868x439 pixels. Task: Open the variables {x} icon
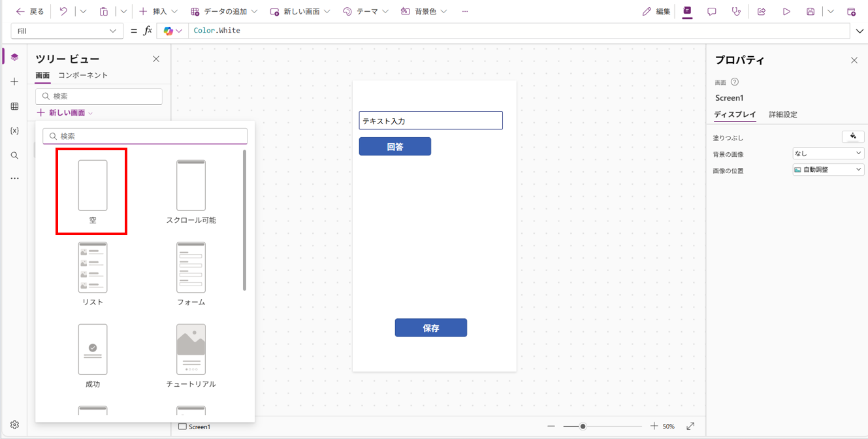tap(14, 131)
